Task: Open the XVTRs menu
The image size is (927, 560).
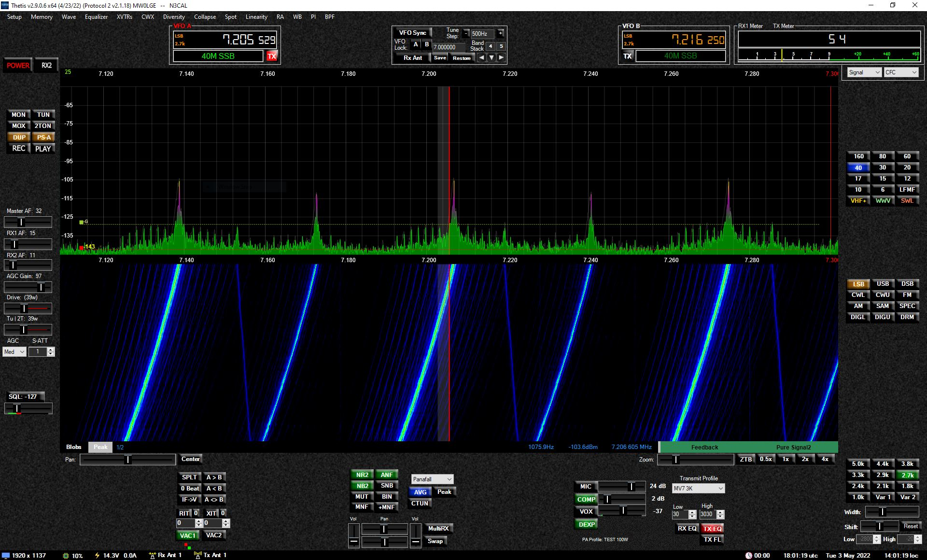Action: [125, 17]
